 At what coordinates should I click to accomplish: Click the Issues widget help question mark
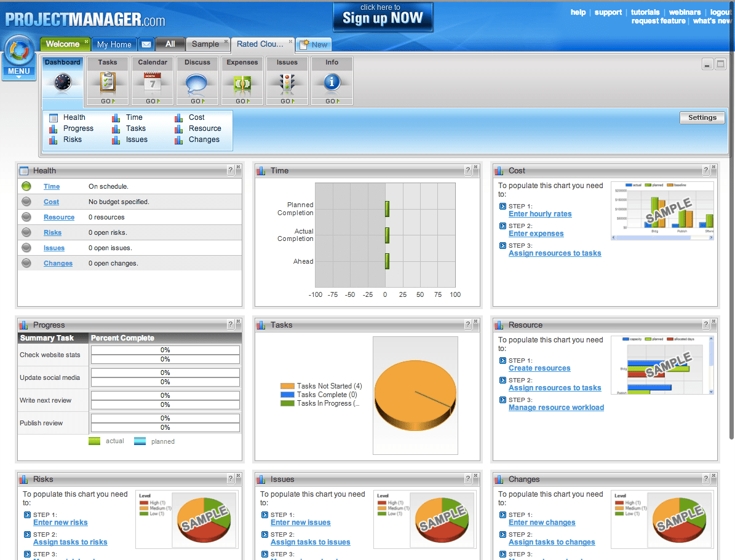pyautogui.click(x=468, y=479)
